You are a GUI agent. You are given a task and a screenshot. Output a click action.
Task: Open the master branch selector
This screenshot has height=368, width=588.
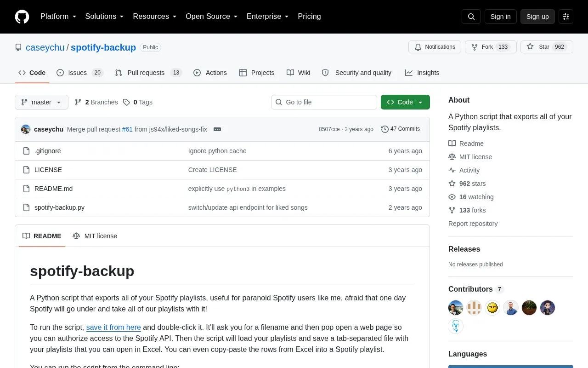[41, 102]
